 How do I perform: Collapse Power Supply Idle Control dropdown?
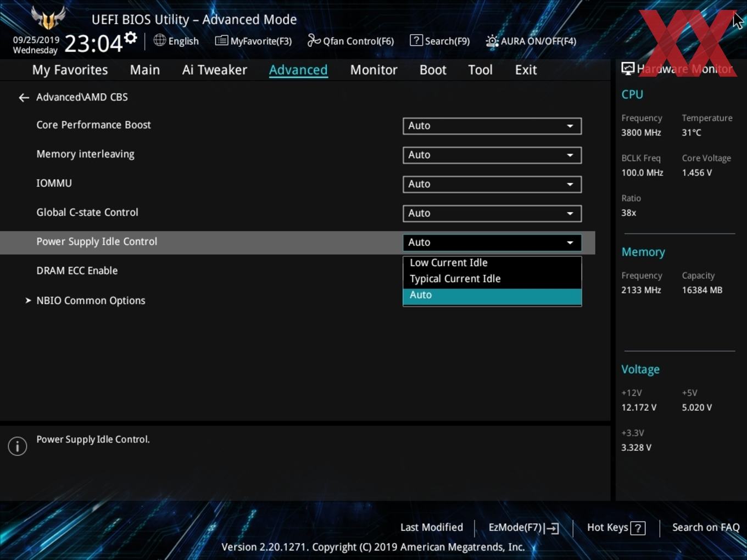(492, 242)
